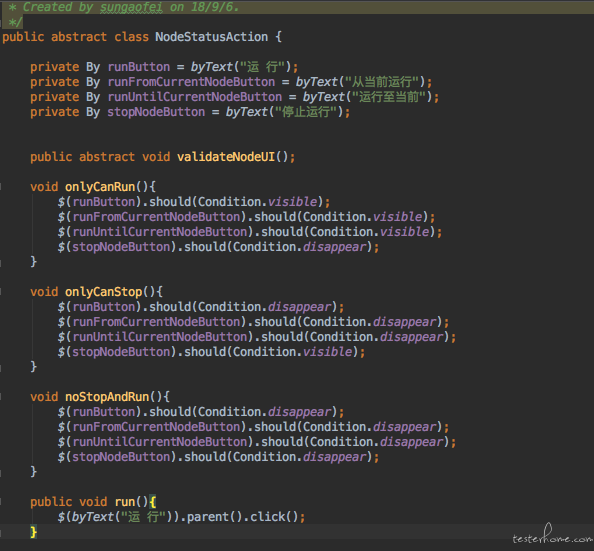This screenshot has width=594, height=551.
Task: Place cursor on validateNodeUI method declaration
Action: click(x=226, y=157)
